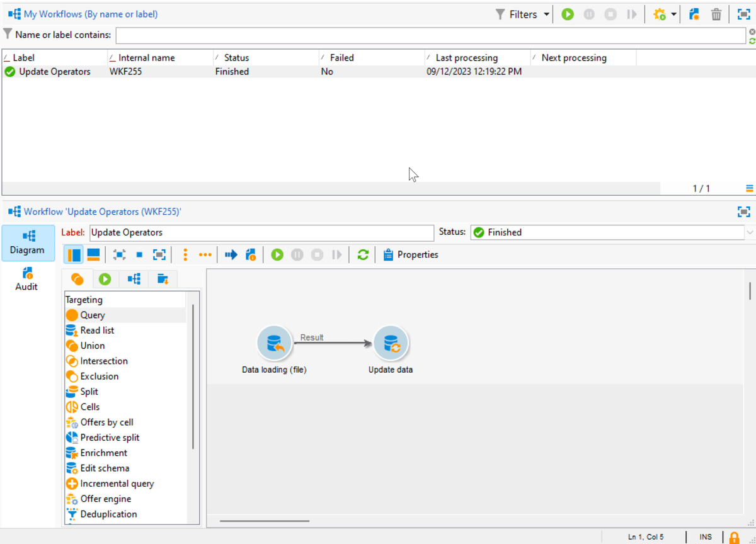
Task: Click the 09/12/2023 12:19:22 PM processing cell
Action: click(474, 72)
